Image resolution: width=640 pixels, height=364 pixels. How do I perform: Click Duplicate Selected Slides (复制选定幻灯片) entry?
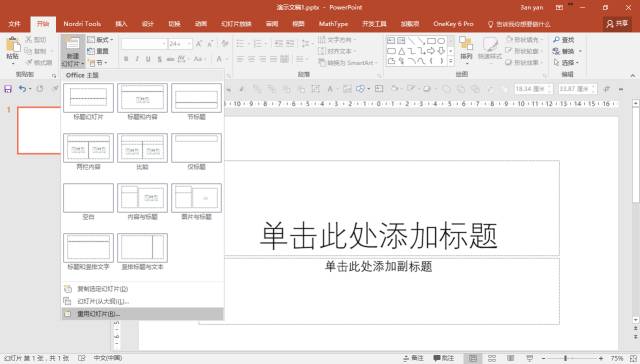tap(142, 289)
